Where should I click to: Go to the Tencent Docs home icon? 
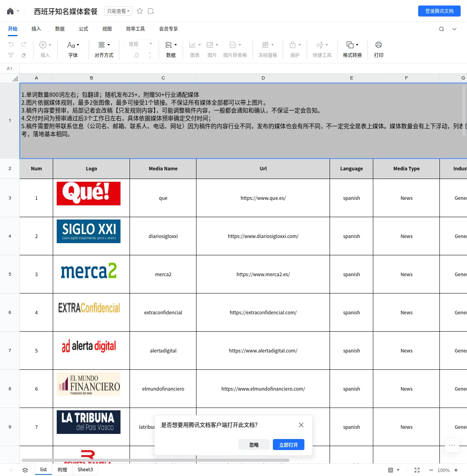click(10, 11)
